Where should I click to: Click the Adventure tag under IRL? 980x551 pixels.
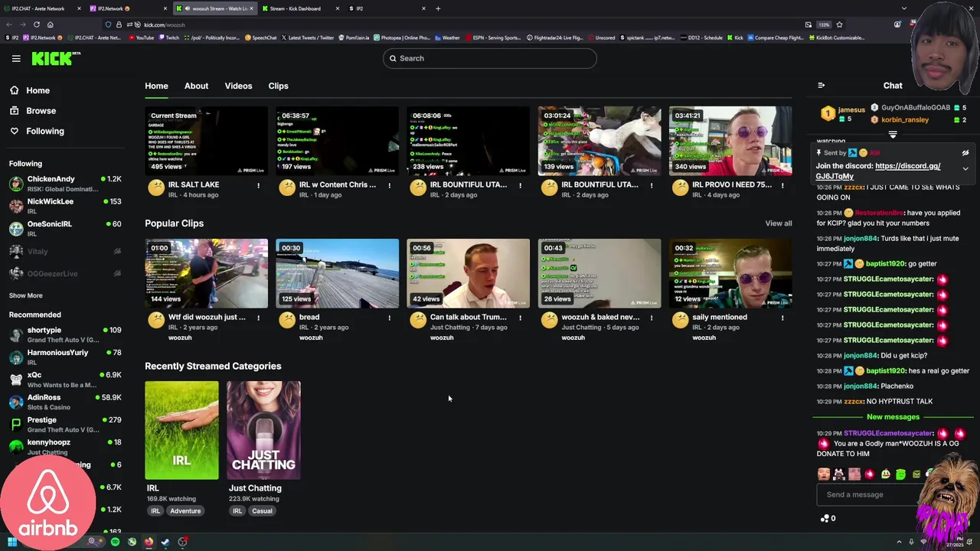point(185,511)
